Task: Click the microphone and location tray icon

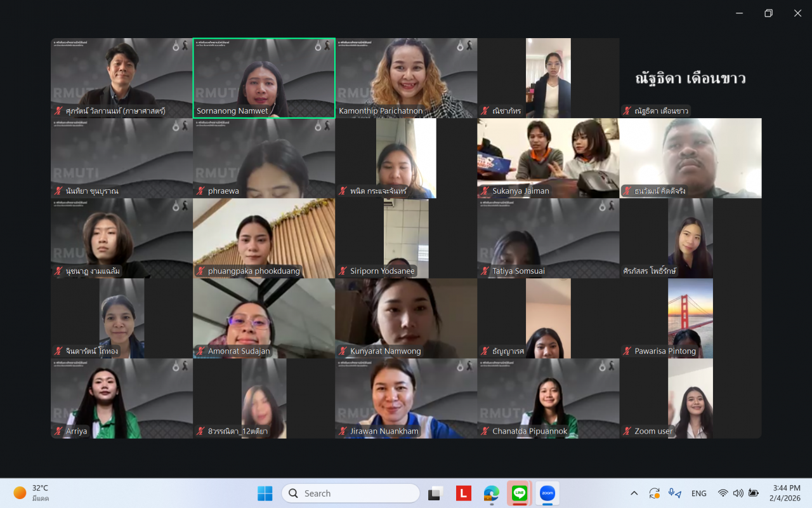Action: coord(674,493)
